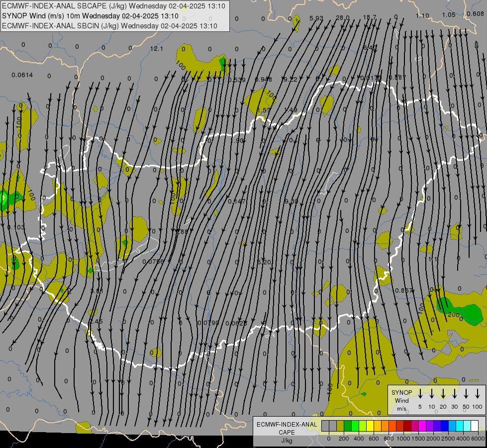Screen dimensions: 487x448
Task: Select the dark red CAPE legend swatch
Action: click(x=407, y=426)
